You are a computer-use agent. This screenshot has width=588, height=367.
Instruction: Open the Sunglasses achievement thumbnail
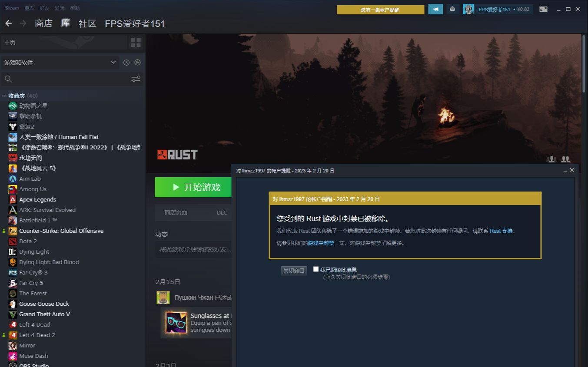tap(176, 323)
